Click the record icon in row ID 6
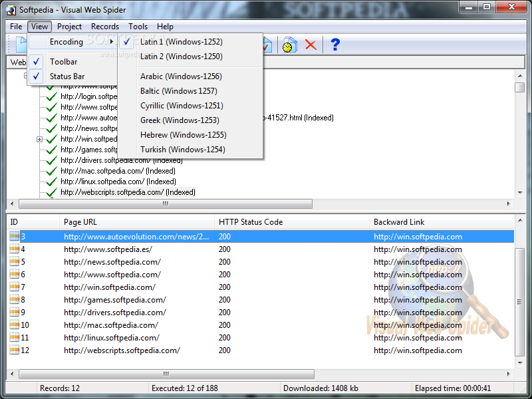Viewport: 532px width, 399px height. 14,274
